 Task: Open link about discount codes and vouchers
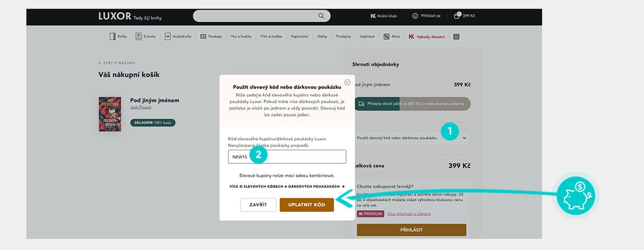pos(287,186)
